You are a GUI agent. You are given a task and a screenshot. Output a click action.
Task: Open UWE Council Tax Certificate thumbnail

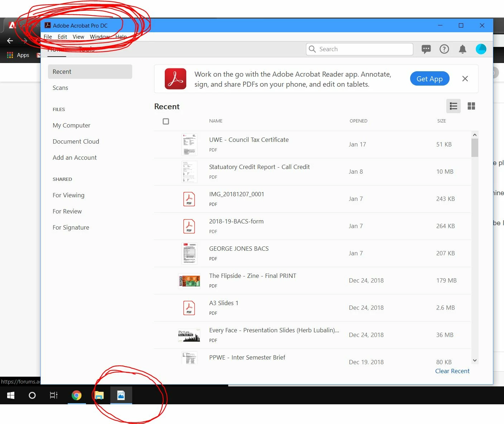click(189, 145)
